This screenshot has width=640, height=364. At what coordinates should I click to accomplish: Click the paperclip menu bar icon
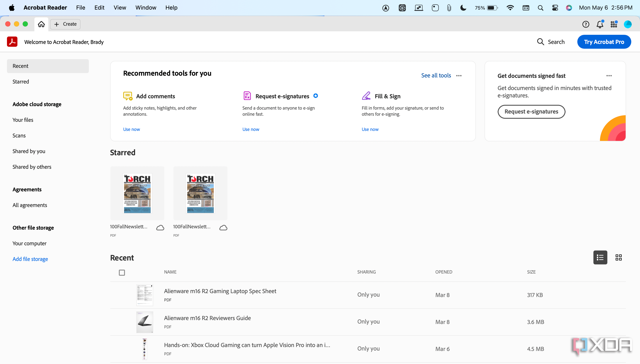pyautogui.click(x=449, y=8)
